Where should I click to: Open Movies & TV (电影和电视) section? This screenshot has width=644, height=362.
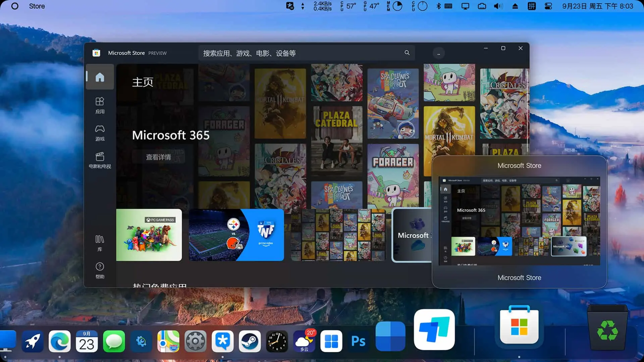point(100,160)
